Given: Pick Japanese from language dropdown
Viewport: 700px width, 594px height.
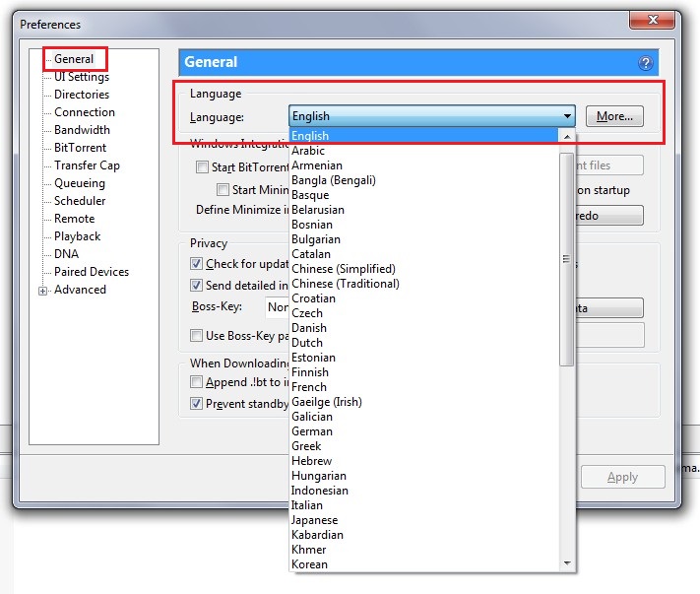Looking at the screenshot, I should point(424,519).
